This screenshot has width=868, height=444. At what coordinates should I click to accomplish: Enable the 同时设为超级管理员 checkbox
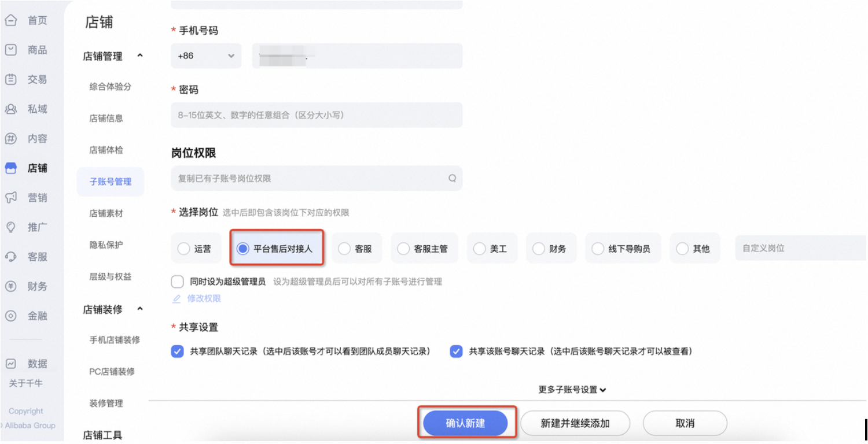coord(178,282)
